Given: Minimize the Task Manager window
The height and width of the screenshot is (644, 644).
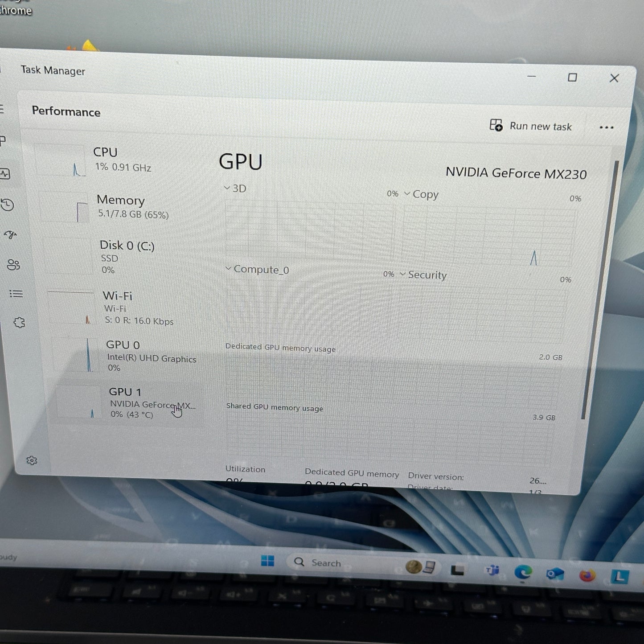Looking at the screenshot, I should (x=531, y=77).
